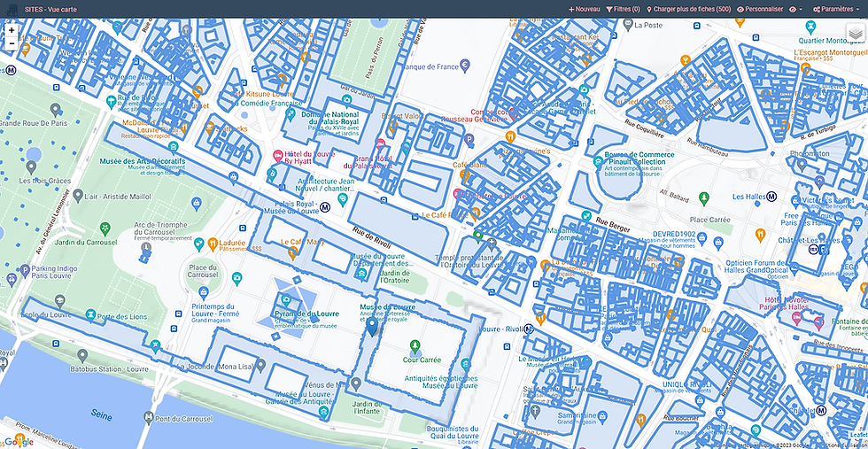Open the map layers control

[x=856, y=34]
